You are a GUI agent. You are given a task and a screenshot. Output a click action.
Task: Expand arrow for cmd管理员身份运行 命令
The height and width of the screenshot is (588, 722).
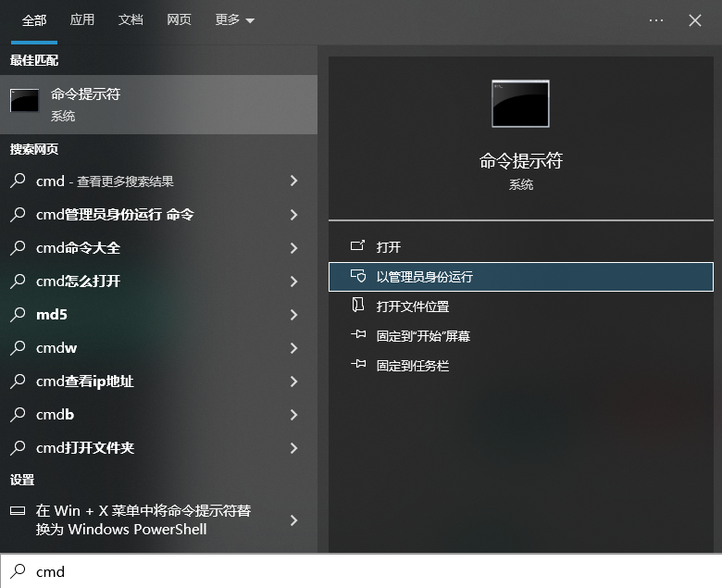[x=293, y=215]
